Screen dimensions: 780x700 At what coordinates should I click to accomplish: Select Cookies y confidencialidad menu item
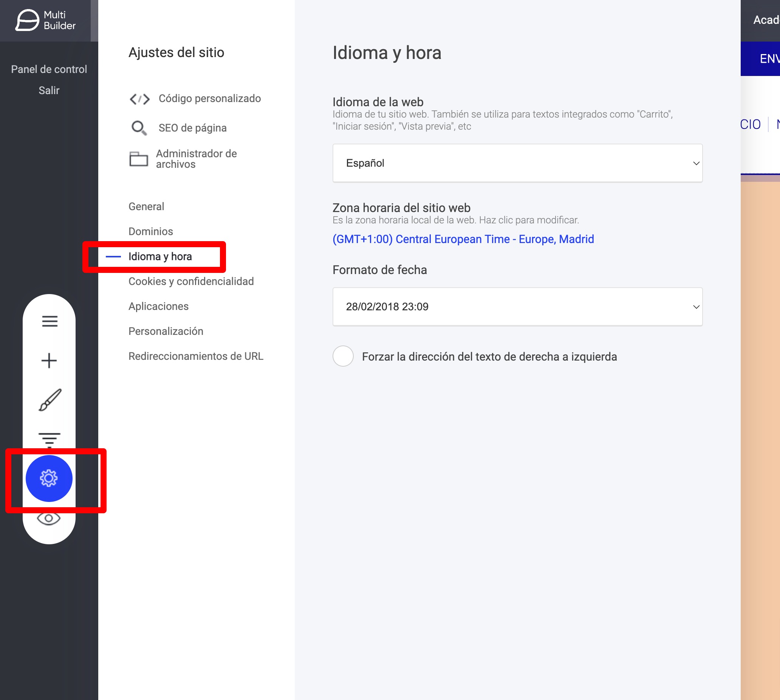[191, 282]
